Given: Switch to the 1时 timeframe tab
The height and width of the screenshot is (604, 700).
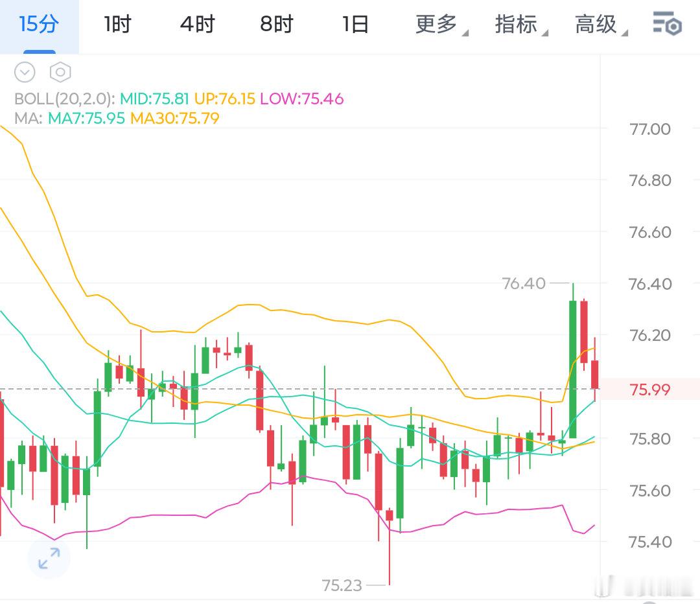Looking at the screenshot, I should point(118,25).
